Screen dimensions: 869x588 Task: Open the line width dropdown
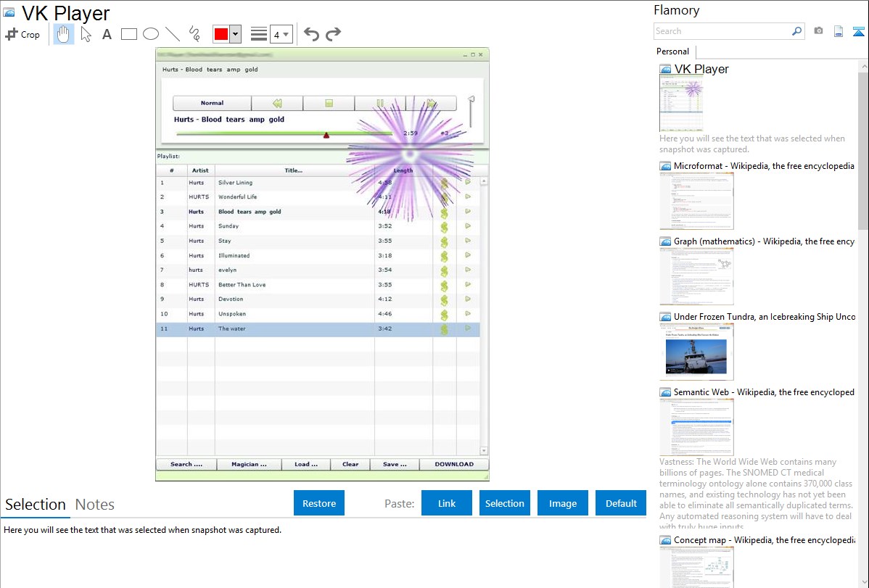[x=281, y=34]
